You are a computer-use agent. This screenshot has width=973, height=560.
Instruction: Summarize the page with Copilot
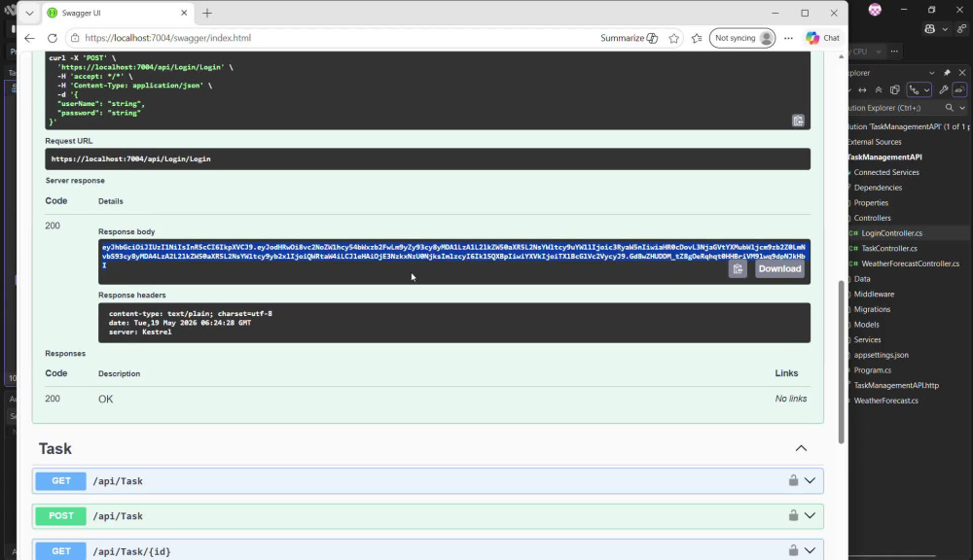629,38
